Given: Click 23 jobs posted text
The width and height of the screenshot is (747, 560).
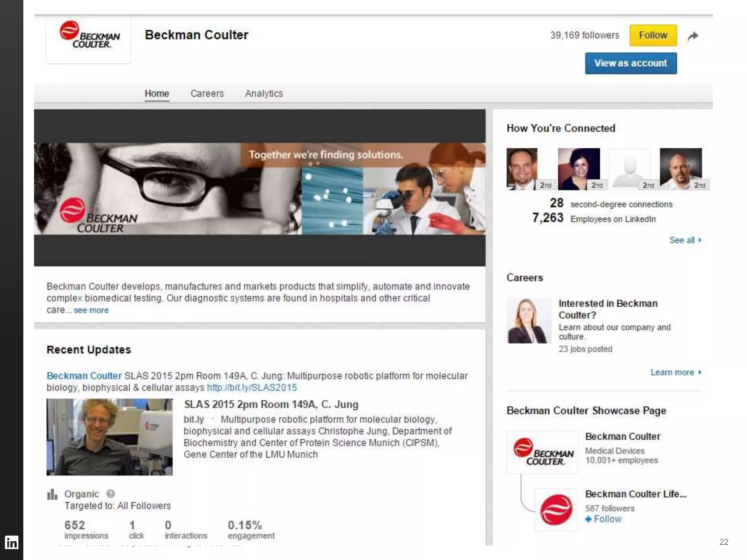Looking at the screenshot, I should [x=585, y=349].
